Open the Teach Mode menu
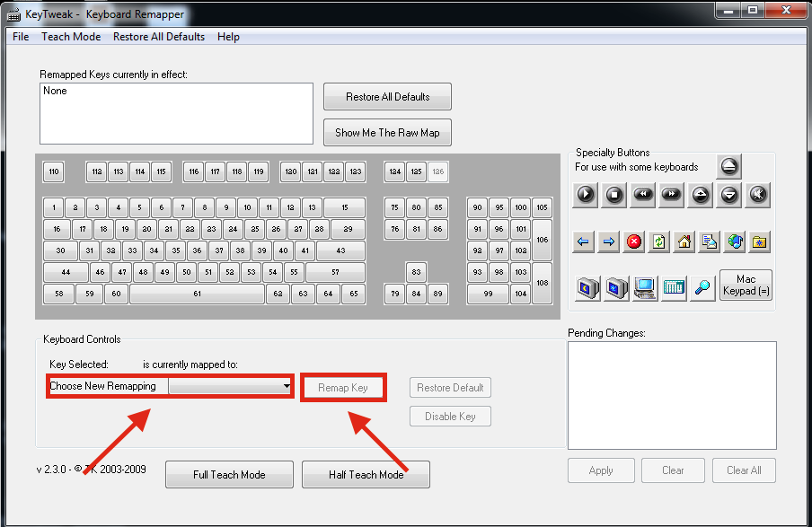The height and width of the screenshot is (527, 812). pyautogui.click(x=71, y=37)
